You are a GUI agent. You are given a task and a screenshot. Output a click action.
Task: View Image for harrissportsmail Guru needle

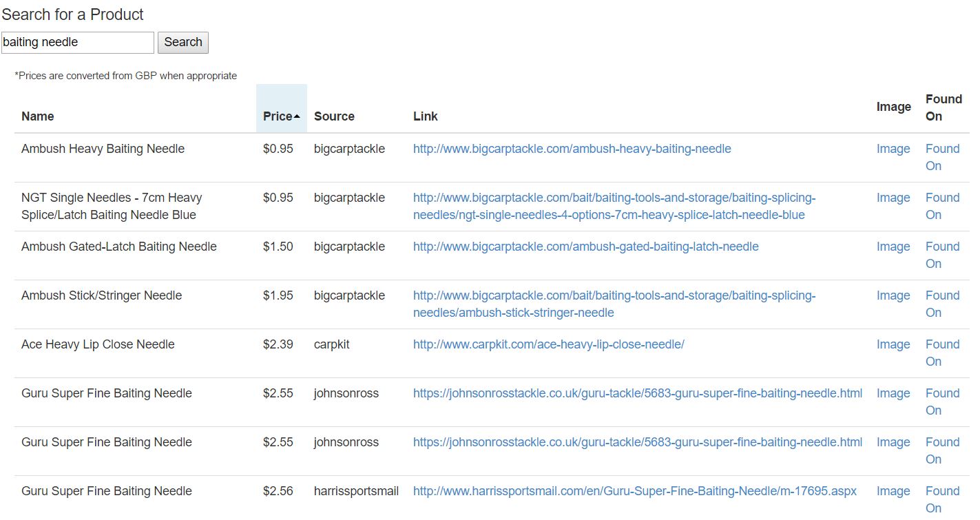point(893,491)
